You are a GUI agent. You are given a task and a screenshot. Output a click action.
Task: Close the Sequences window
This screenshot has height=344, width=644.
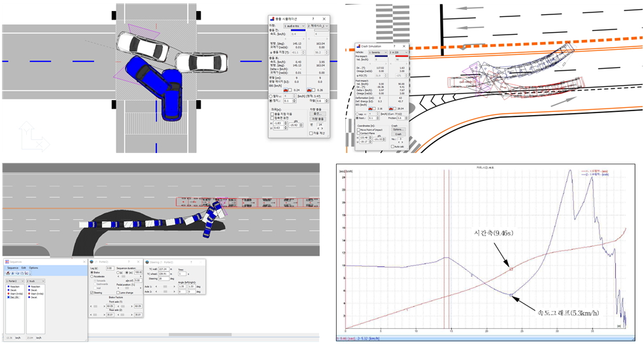pos(83,262)
